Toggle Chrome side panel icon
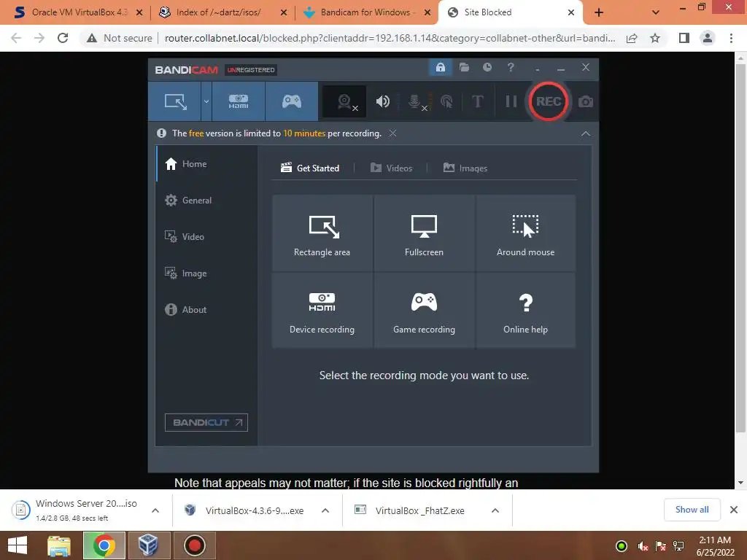The width and height of the screenshot is (747, 560). point(684,38)
